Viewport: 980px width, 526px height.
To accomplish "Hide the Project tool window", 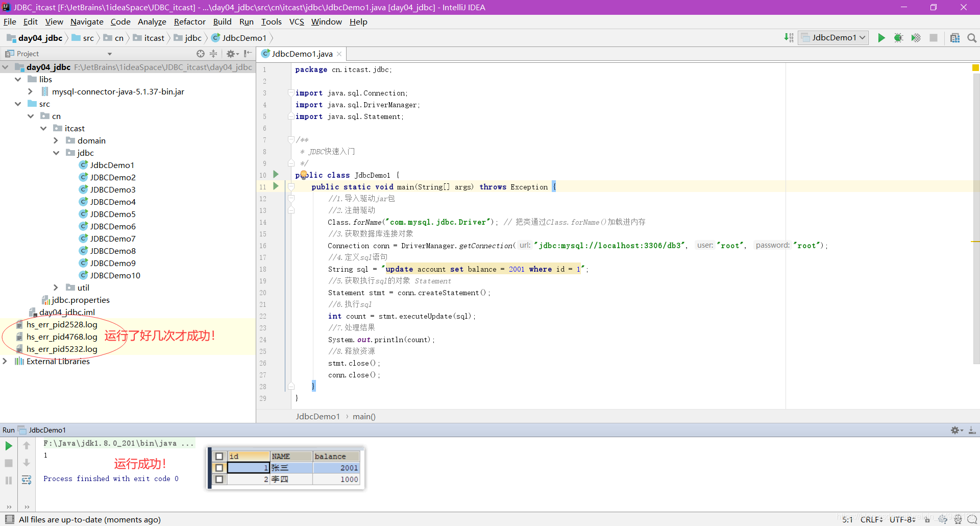I will coord(248,54).
